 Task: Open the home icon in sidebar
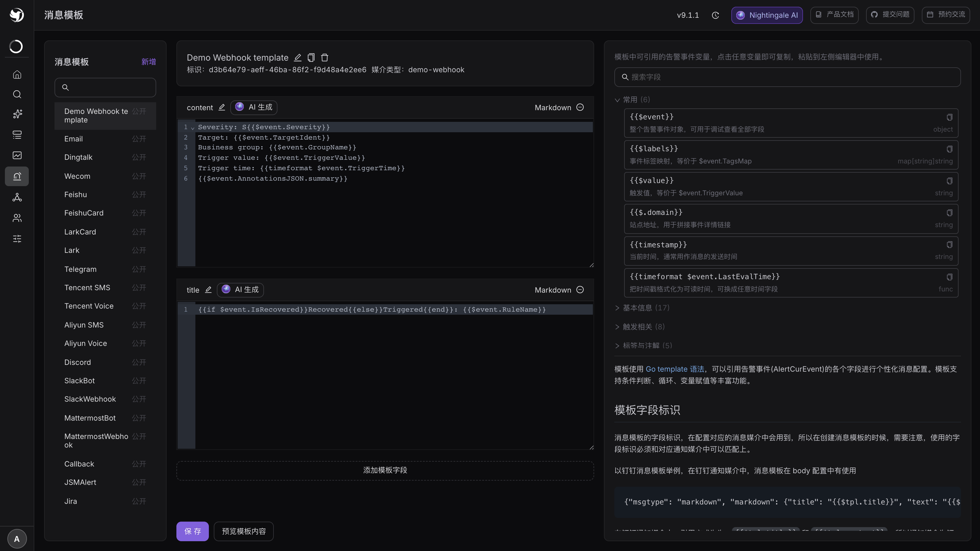pos(17,74)
